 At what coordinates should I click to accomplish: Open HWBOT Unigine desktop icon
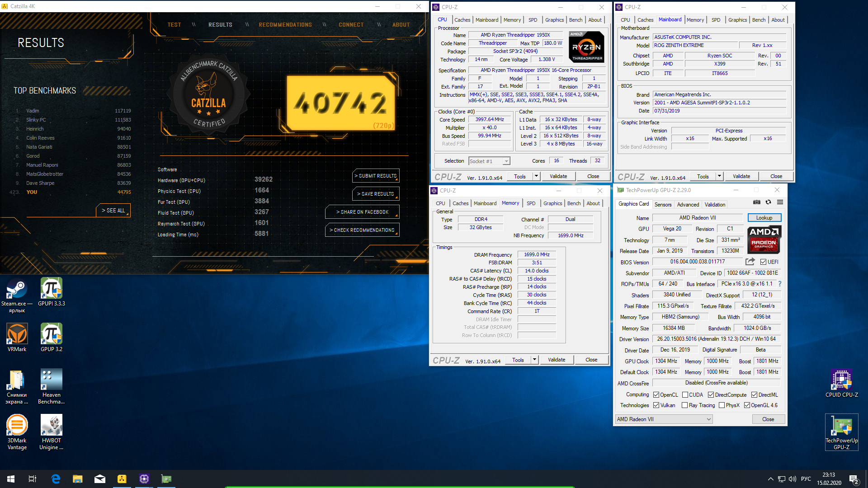pos(52,432)
